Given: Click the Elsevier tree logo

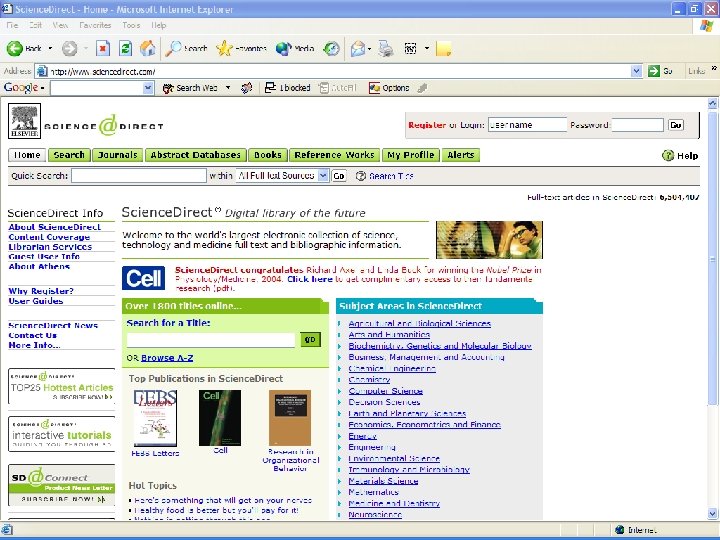Looking at the screenshot, I should click(24, 121).
